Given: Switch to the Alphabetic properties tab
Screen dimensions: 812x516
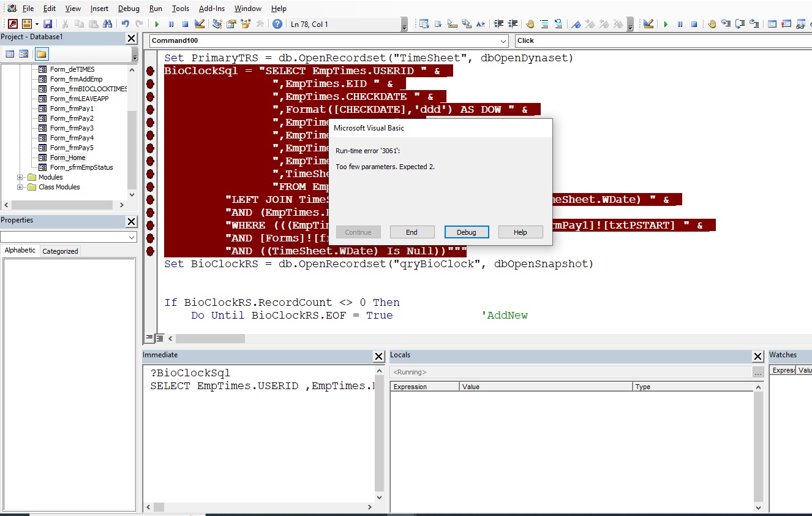Looking at the screenshot, I should 20,250.
